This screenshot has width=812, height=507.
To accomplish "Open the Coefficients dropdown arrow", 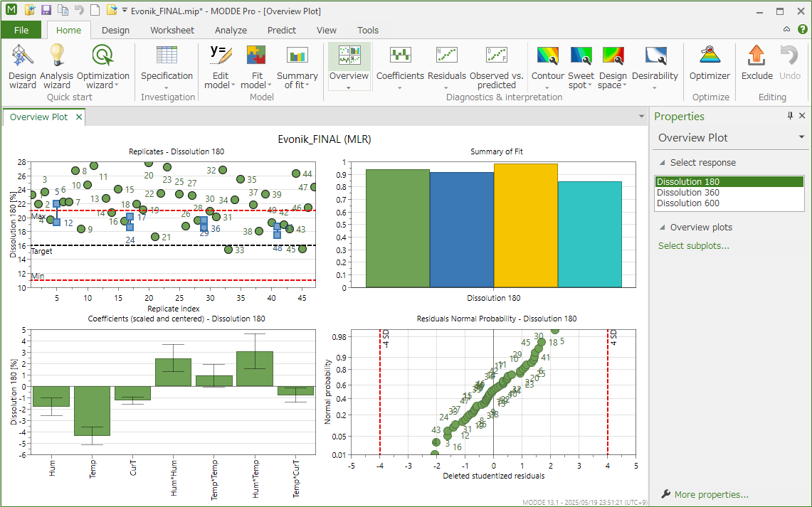I will click(400, 87).
